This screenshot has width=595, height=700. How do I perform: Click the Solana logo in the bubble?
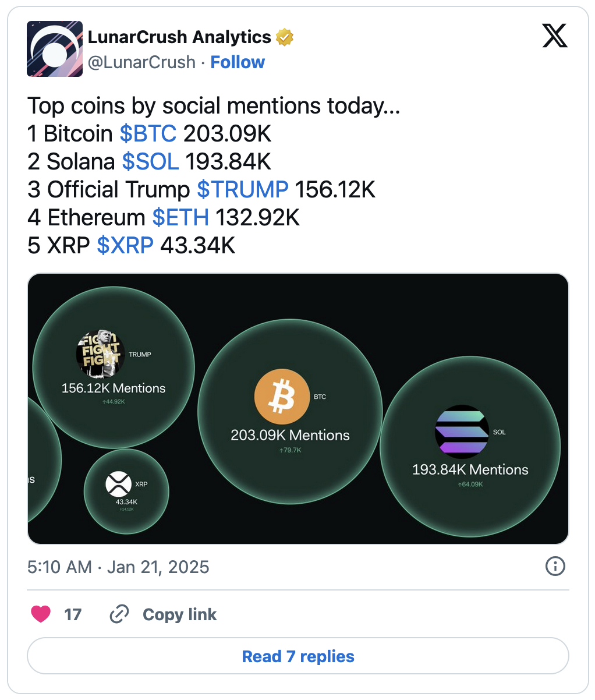pos(462,432)
